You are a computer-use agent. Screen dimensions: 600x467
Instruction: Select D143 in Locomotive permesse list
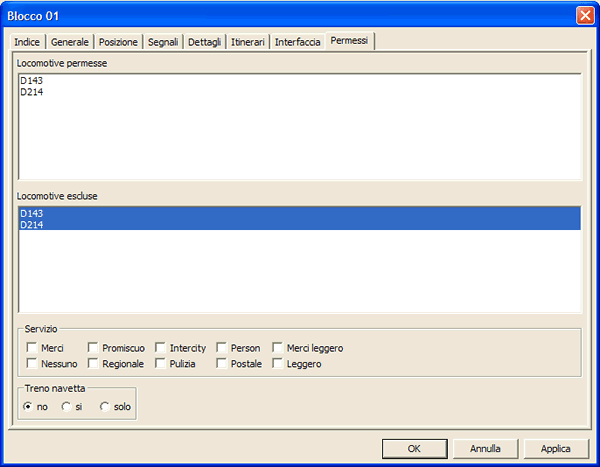click(30, 81)
